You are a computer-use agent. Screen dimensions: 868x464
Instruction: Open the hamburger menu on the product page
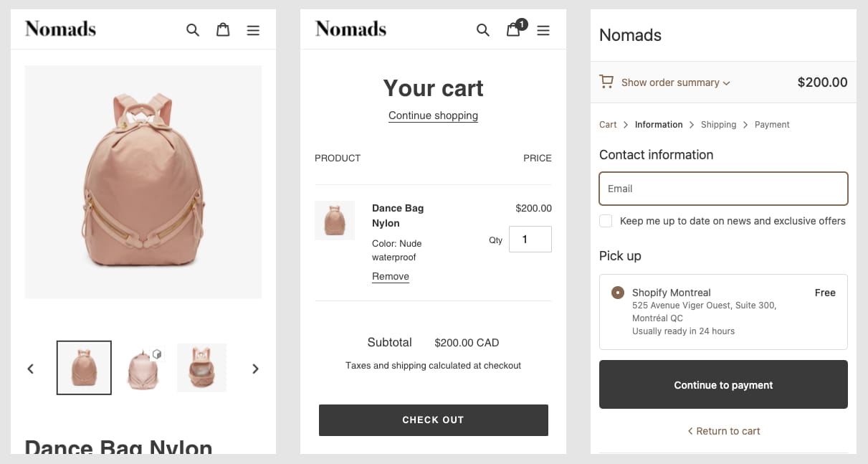coord(253,29)
